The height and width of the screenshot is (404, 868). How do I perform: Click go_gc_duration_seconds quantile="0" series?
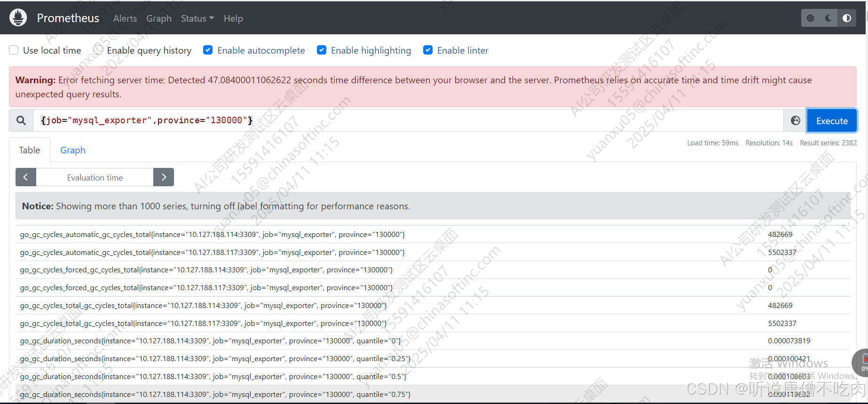[x=210, y=341]
